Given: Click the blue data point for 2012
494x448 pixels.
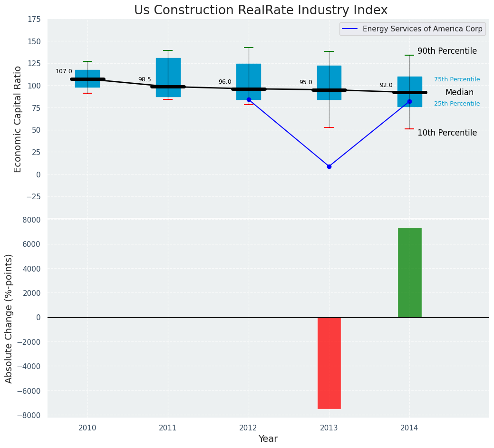Looking at the screenshot, I should click(x=249, y=100).
